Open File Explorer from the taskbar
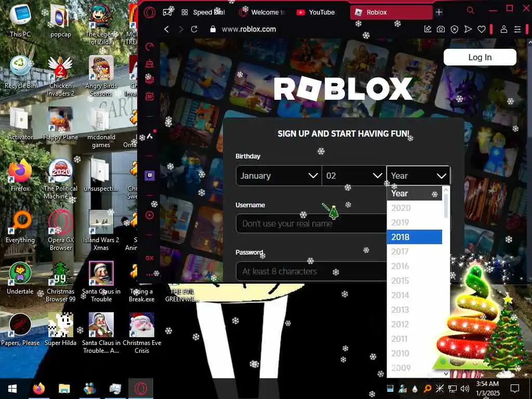Screen dimensions: 532x399 point(64,389)
